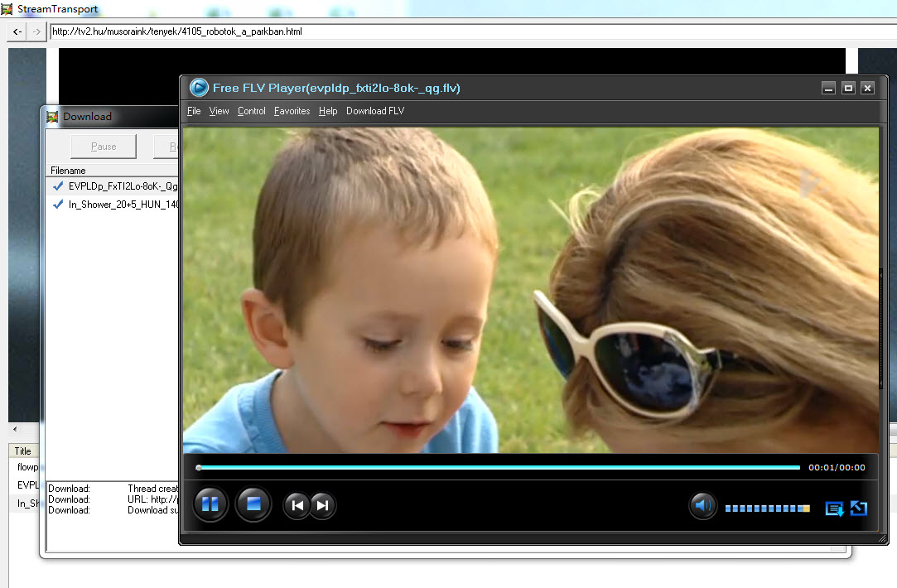Open the View menu
The image size is (897, 588).
pos(219,111)
